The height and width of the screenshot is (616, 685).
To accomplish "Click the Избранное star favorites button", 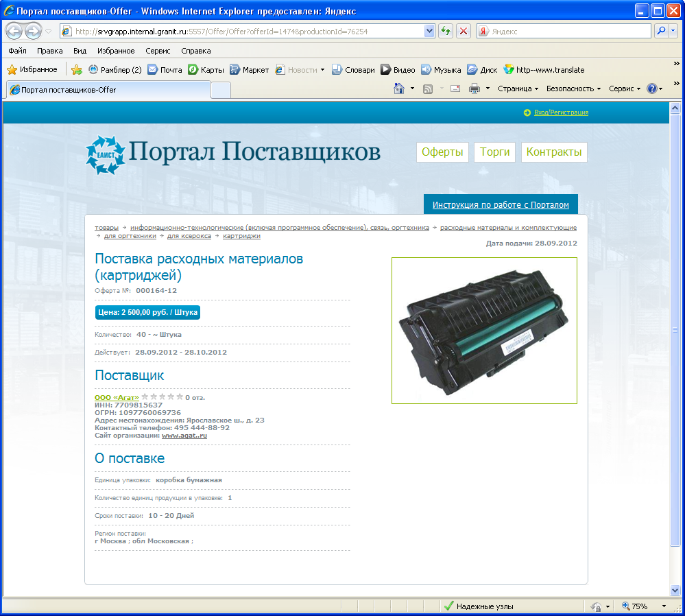I will pos(32,69).
